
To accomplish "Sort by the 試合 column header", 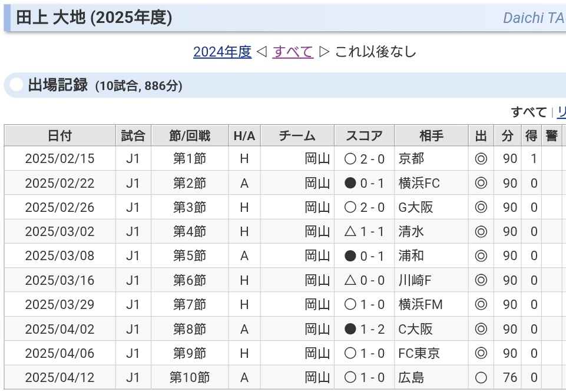I will pyautogui.click(x=133, y=135).
